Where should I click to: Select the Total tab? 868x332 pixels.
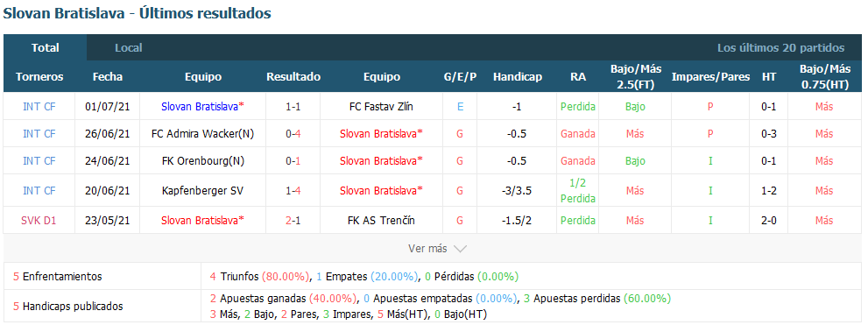point(46,48)
